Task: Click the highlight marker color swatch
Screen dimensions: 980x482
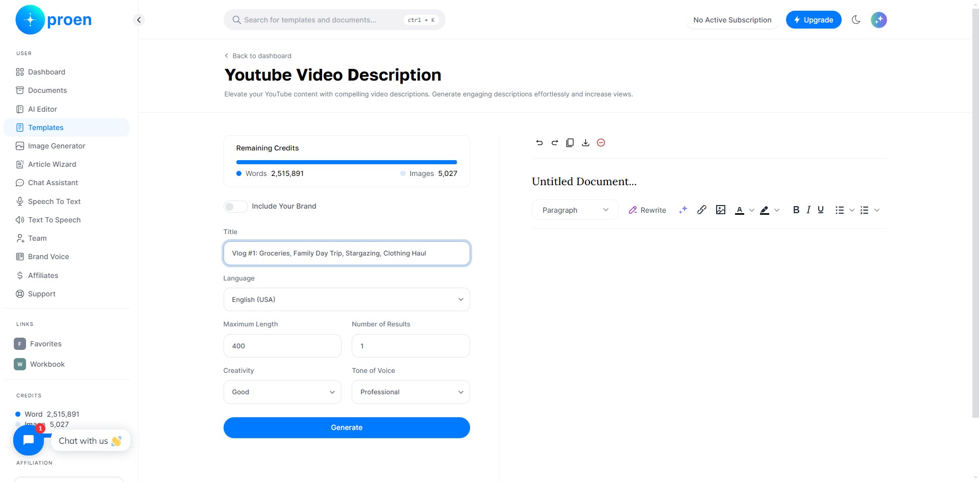Action: 764,210
